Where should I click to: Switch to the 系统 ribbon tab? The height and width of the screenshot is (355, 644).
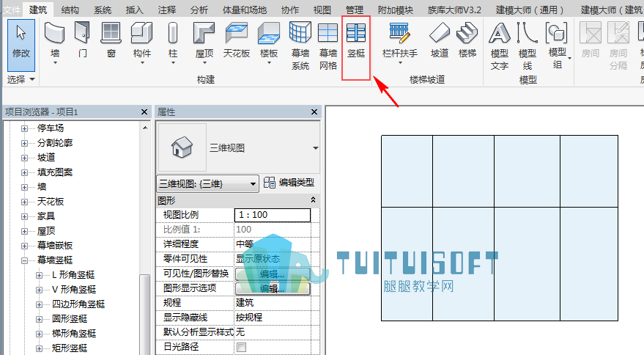coord(103,10)
